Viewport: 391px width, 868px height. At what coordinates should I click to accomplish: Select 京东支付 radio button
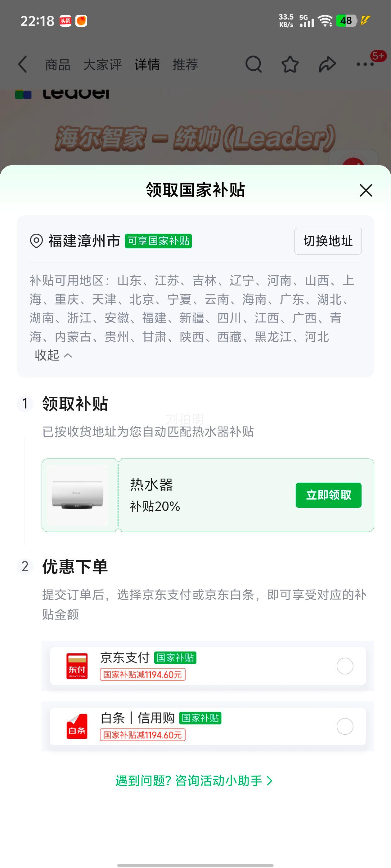pyautogui.click(x=345, y=666)
